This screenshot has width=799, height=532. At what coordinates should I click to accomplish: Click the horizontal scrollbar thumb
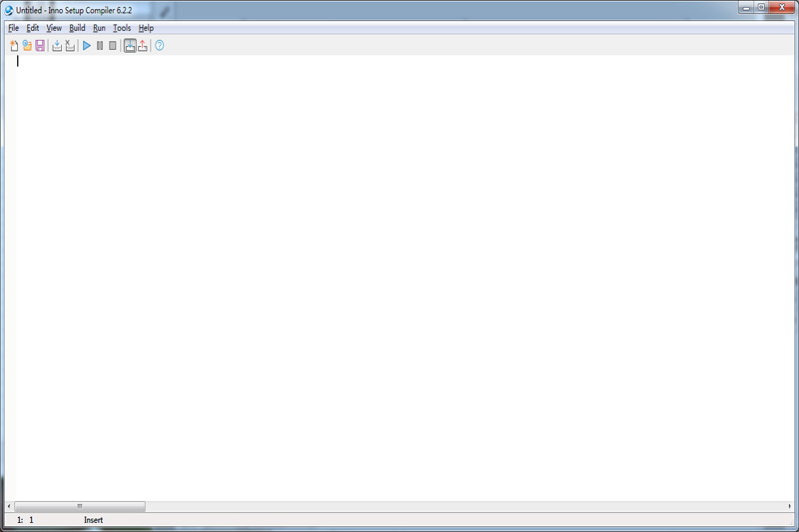80,506
